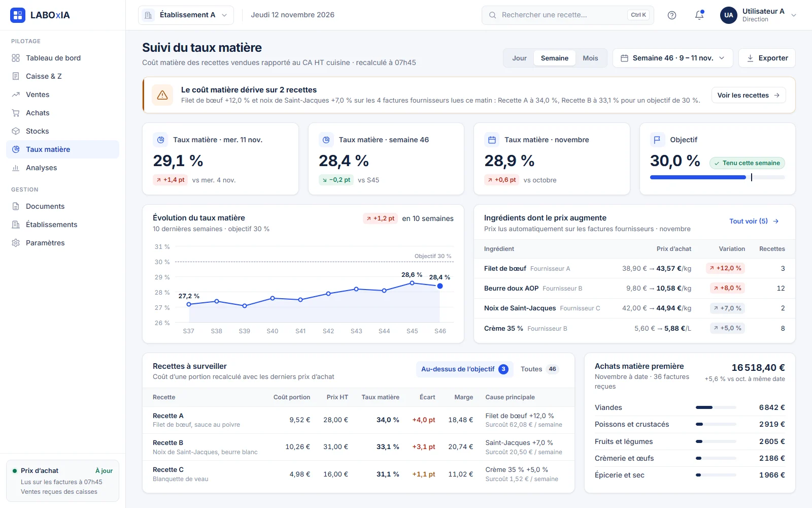Viewport: 812px width, 508px height.
Task: Open the notifications bell icon
Action: 699,15
